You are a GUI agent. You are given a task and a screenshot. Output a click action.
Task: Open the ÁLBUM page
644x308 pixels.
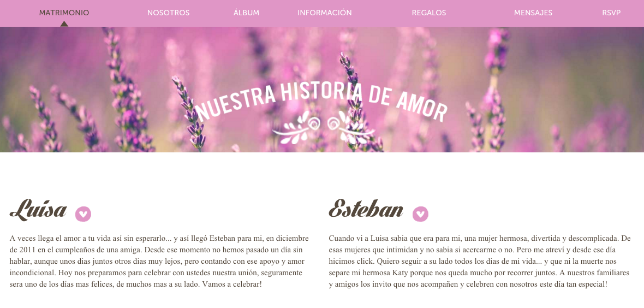[x=247, y=13]
